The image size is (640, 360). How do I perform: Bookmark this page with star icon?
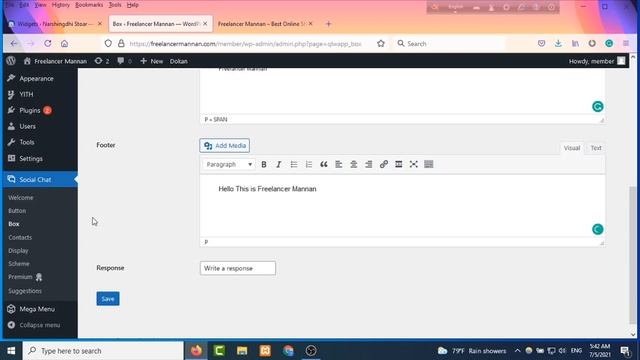[381, 43]
